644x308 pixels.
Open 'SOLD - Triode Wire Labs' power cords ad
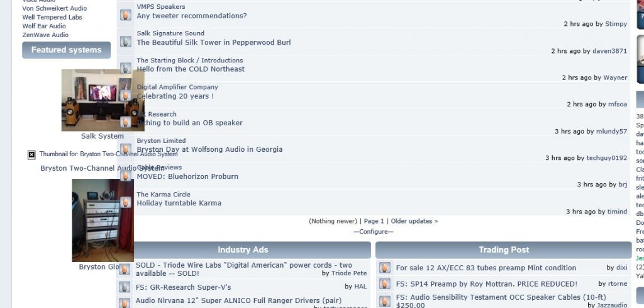[x=244, y=270]
